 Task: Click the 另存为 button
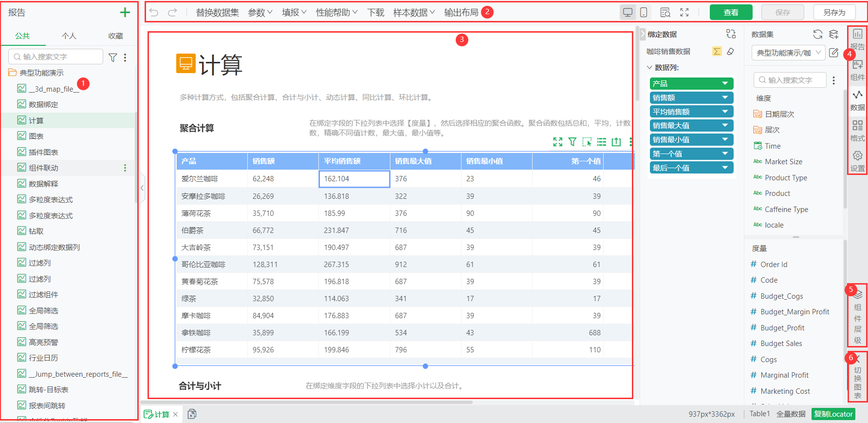pyautogui.click(x=834, y=13)
